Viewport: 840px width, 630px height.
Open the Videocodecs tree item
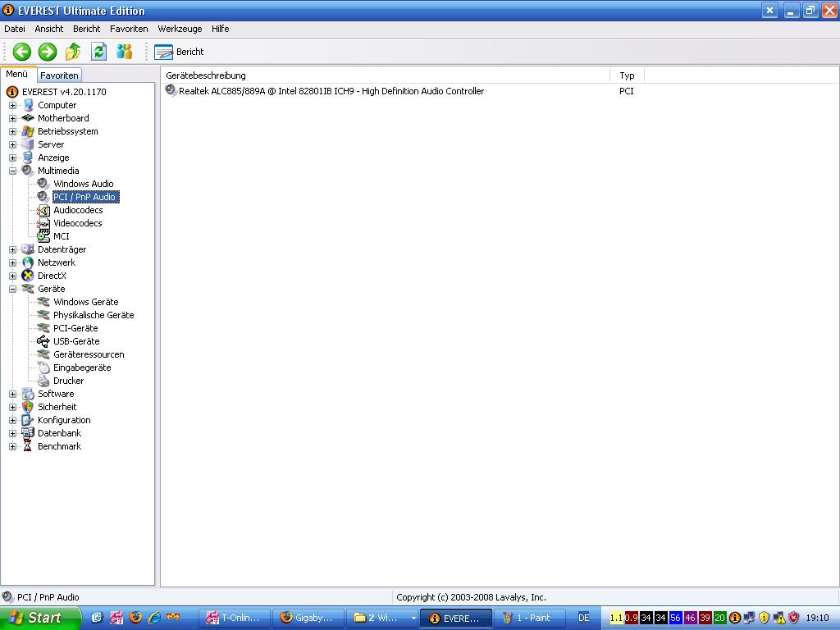[77, 223]
